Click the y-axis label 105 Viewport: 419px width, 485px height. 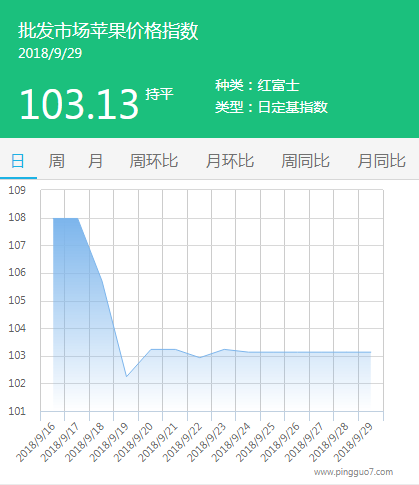point(17,301)
